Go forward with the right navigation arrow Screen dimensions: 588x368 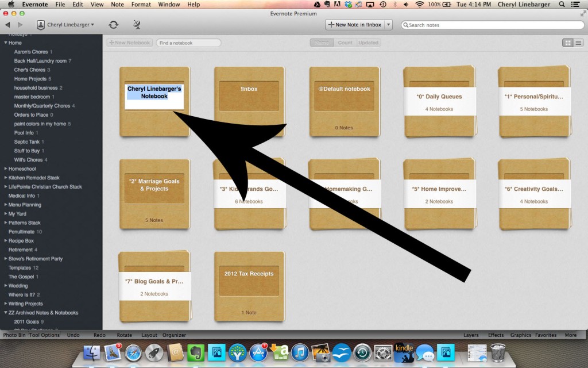(20, 25)
